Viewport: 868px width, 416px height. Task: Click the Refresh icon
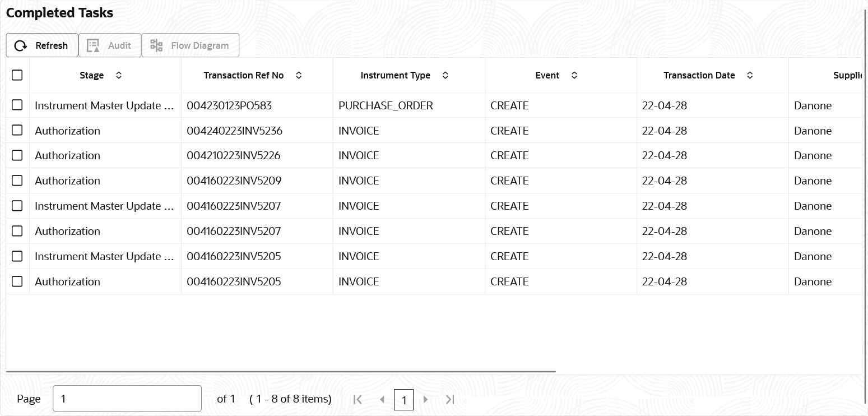point(21,45)
